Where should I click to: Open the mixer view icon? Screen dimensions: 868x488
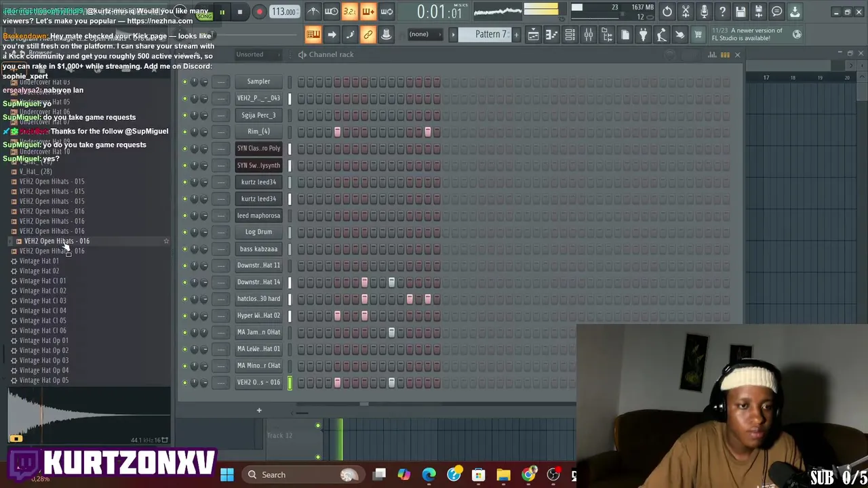(x=589, y=35)
